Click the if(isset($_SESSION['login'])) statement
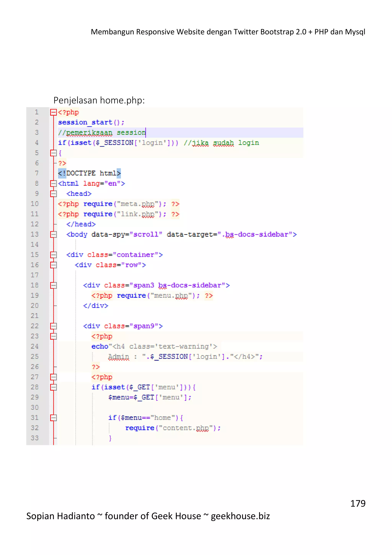Image resolution: width=392 pixels, height=555 pixels. pos(118,143)
